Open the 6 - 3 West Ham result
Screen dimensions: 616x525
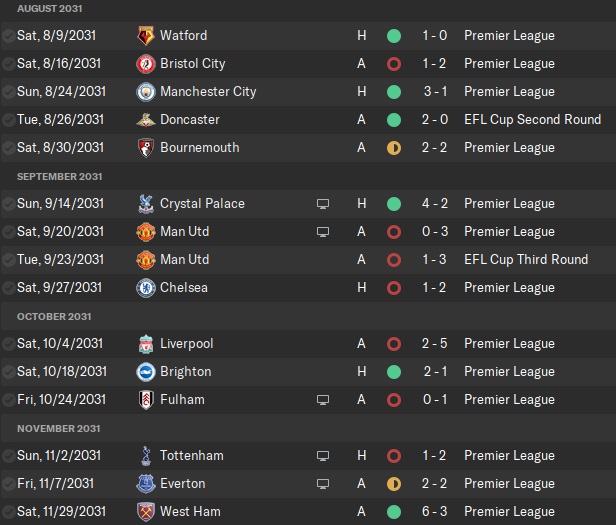[434, 512]
